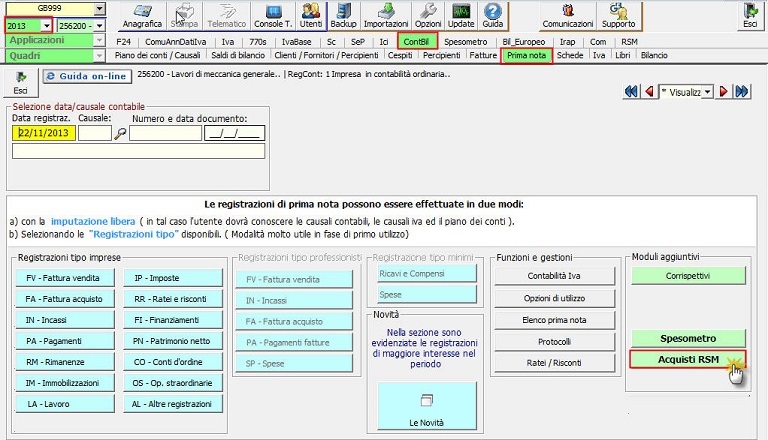Viewport: 768px width, 440px height.
Task: Start Backup from the toolbar
Action: [343, 16]
